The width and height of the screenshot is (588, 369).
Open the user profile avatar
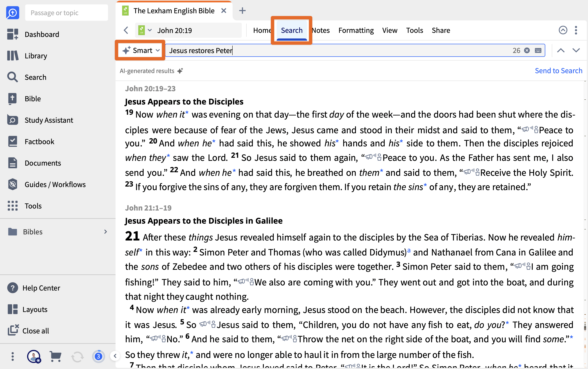[x=34, y=357]
